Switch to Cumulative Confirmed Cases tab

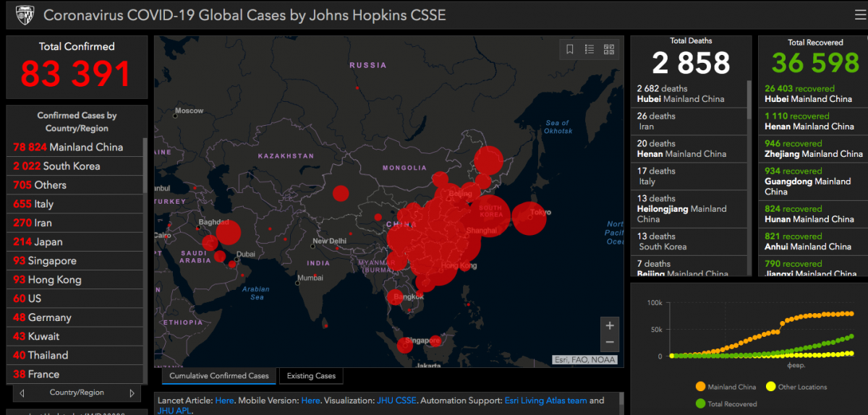pyautogui.click(x=218, y=376)
